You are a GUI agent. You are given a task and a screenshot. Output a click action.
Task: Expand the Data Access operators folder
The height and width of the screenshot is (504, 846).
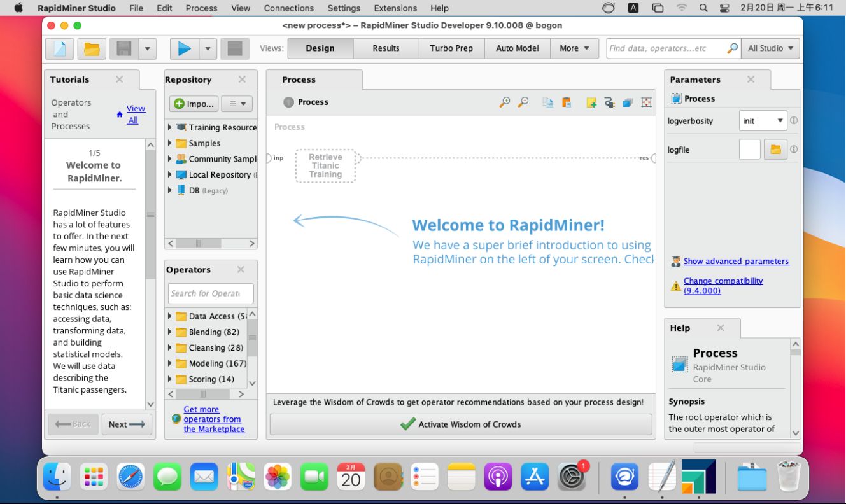[x=170, y=316]
